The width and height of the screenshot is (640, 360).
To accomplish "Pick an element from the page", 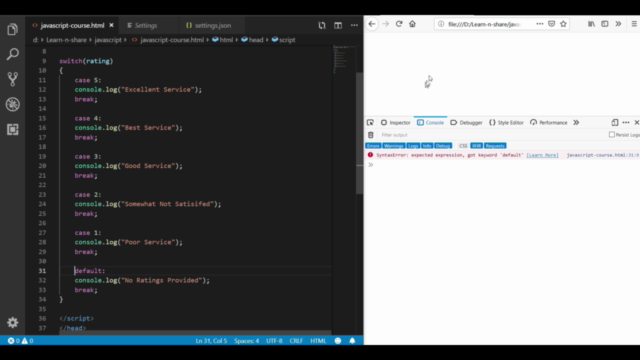I will pyautogui.click(x=370, y=122).
